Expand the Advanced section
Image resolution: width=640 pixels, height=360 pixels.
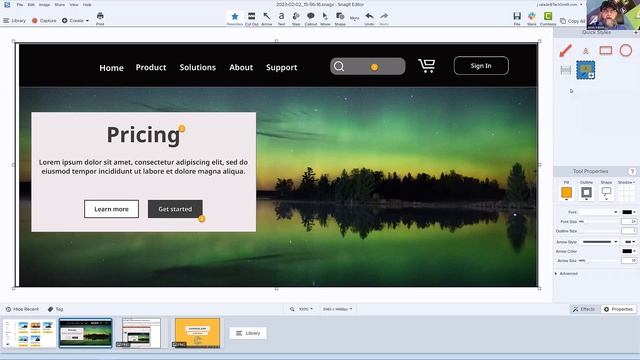click(567, 273)
